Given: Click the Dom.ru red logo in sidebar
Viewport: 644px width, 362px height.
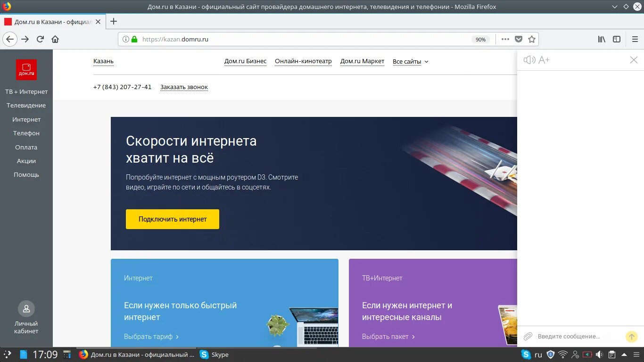Looking at the screenshot, I should pos(26,70).
